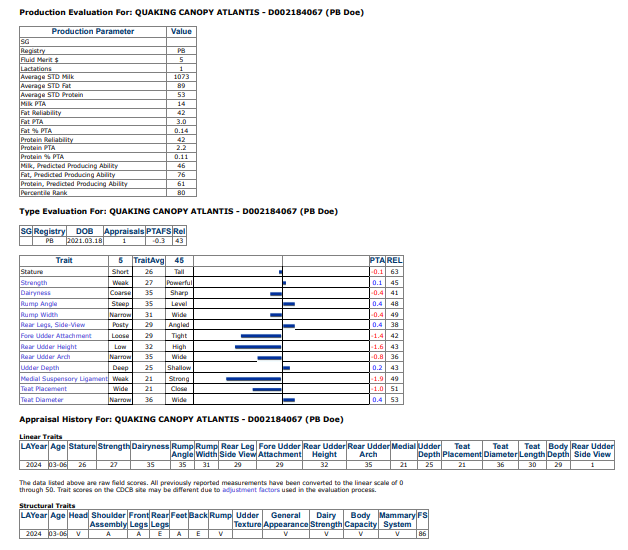The image size is (628, 550).
Task: Select the Fat Reliability row label
Action: pos(41,113)
